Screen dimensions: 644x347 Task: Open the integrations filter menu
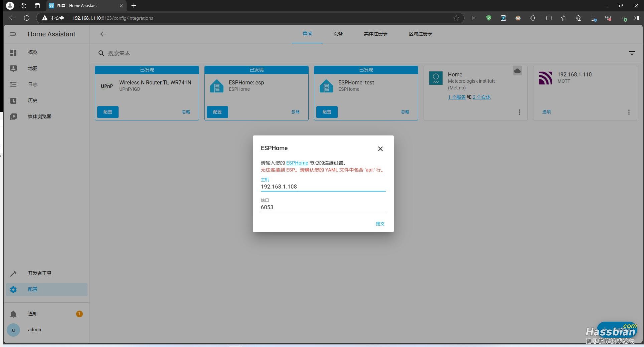pyautogui.click(x=632, y=53)
